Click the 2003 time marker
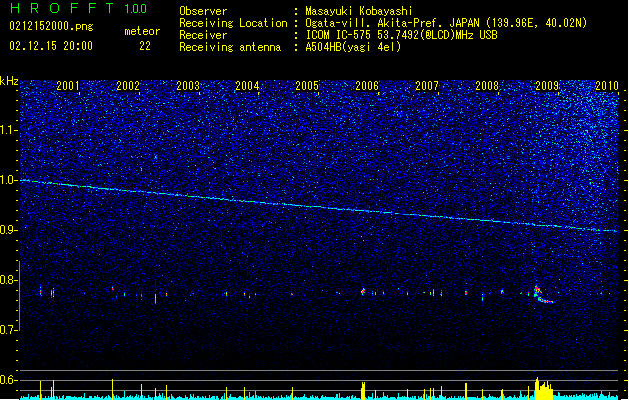 point(188,85)
